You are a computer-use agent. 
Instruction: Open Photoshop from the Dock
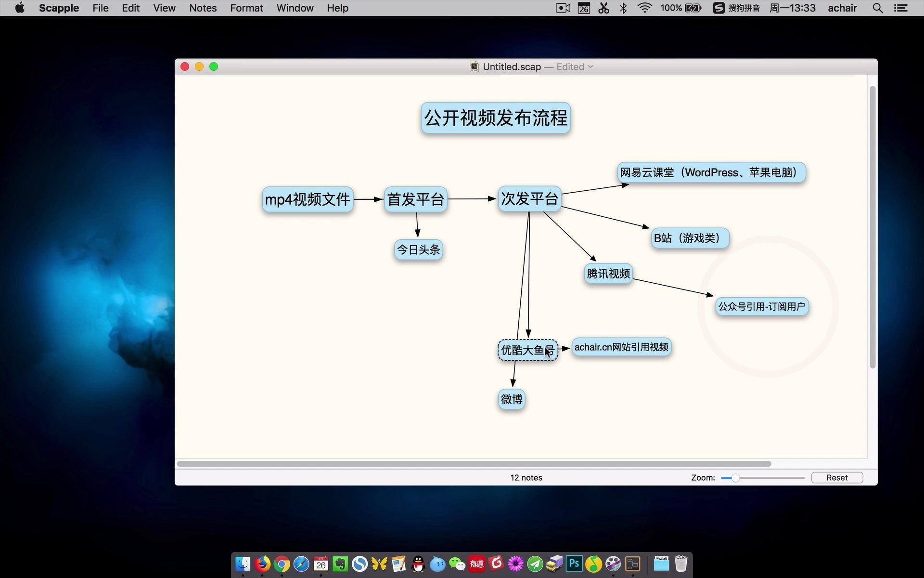click(574, 564)
